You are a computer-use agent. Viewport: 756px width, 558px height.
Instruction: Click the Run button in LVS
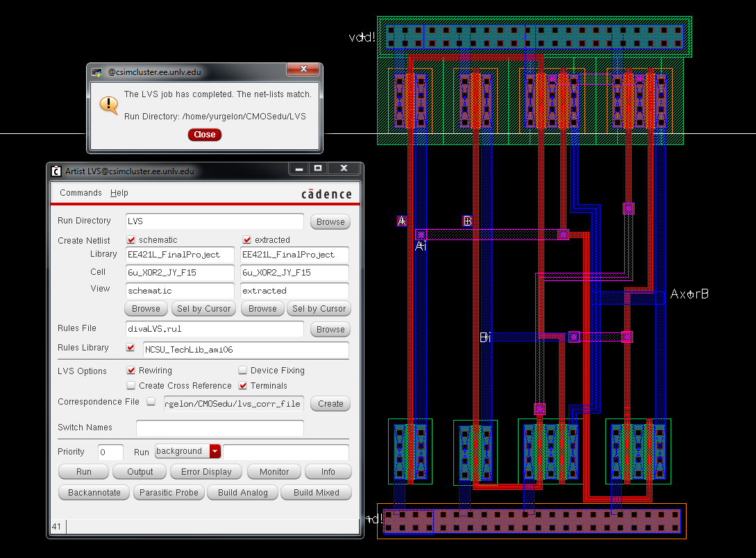pyautogui.click(x=83, y=472)
